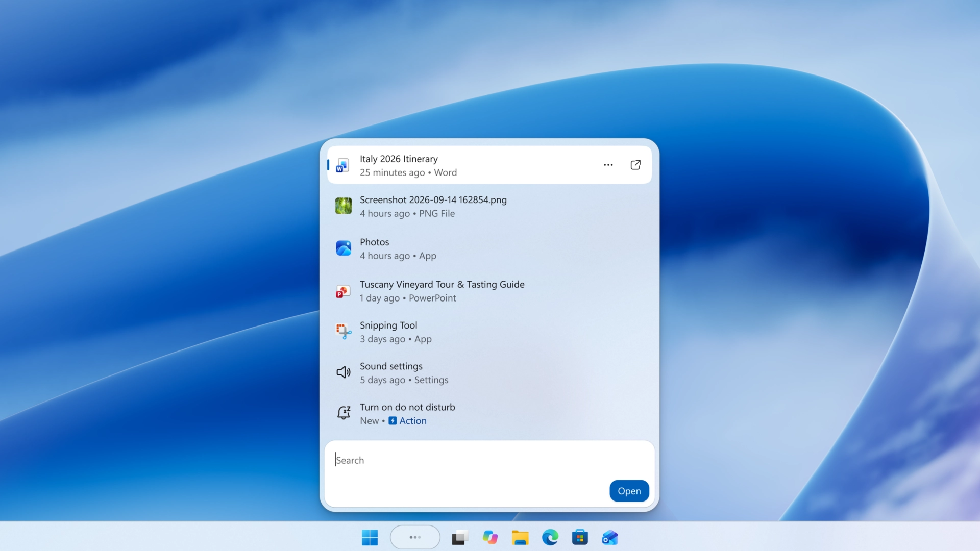Click the blue Action lightning badge
The width and height of the screenshot is (980, 551).
[x=393, y=421]
